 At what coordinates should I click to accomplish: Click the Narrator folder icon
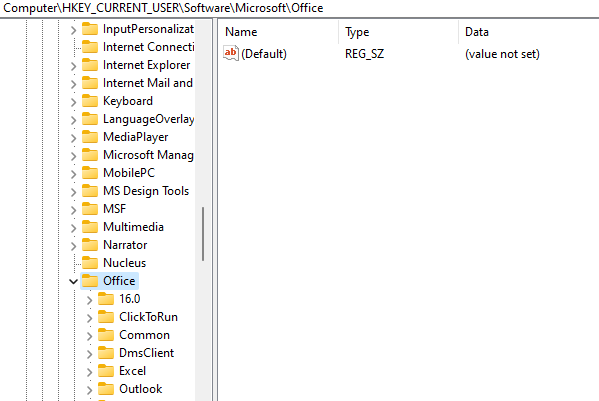point(90,245)
